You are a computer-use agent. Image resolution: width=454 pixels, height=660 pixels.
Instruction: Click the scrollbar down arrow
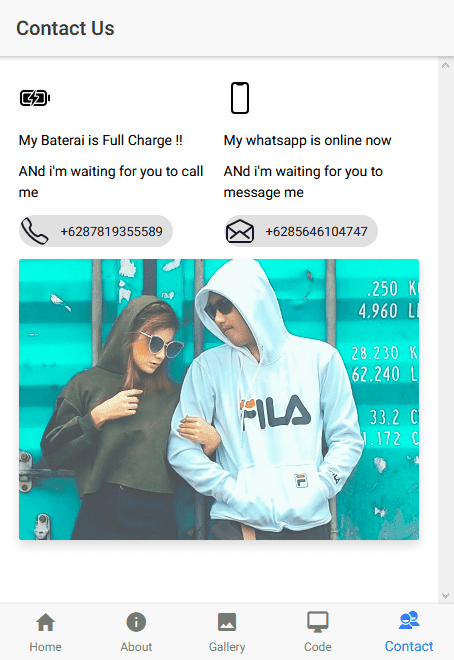pyautogui.click(x=446, y=596)
